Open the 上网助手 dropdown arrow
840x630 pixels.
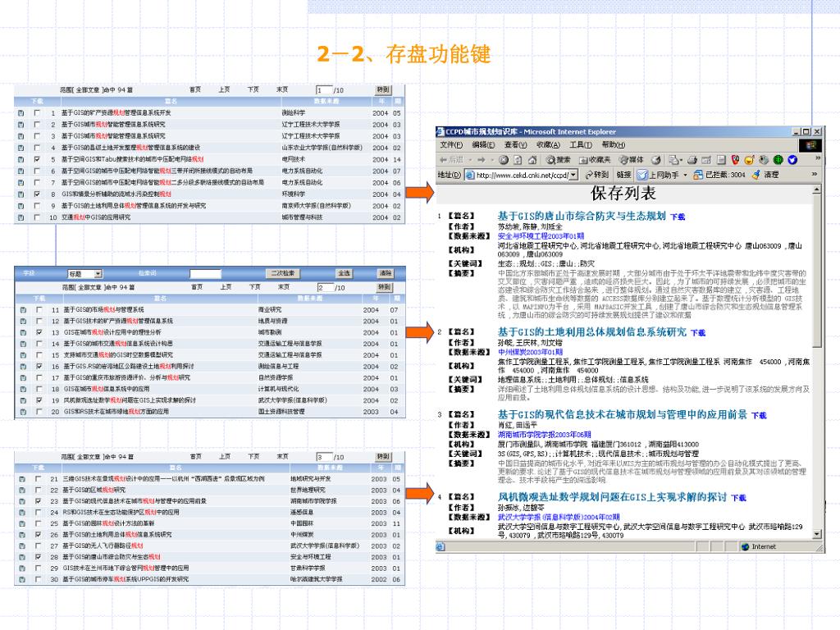click(x=685, y=176)
